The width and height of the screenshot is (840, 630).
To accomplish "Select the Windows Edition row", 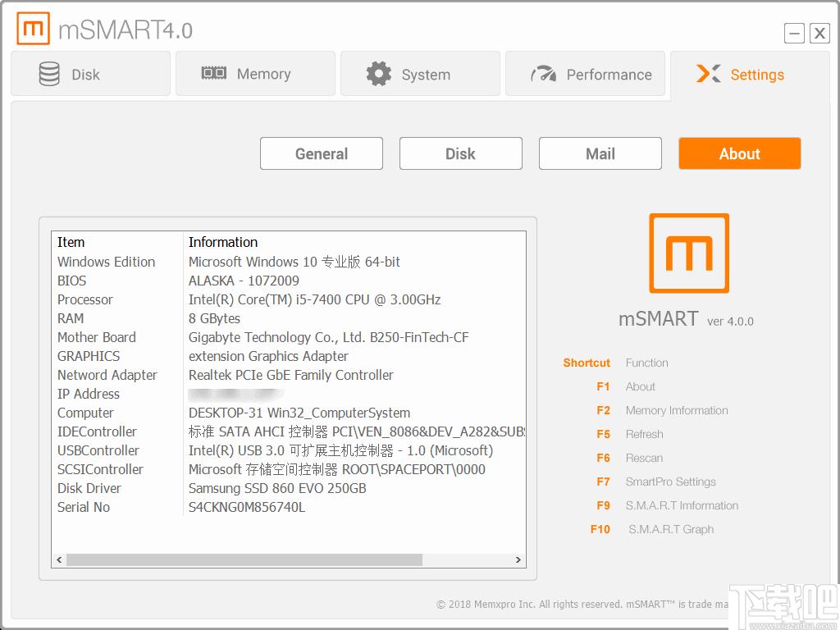I will click(x=289, y=262).
